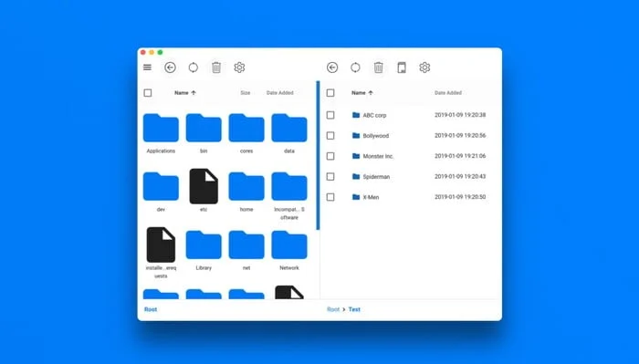Sort left pane by Size column

click(x=246, y=93)
